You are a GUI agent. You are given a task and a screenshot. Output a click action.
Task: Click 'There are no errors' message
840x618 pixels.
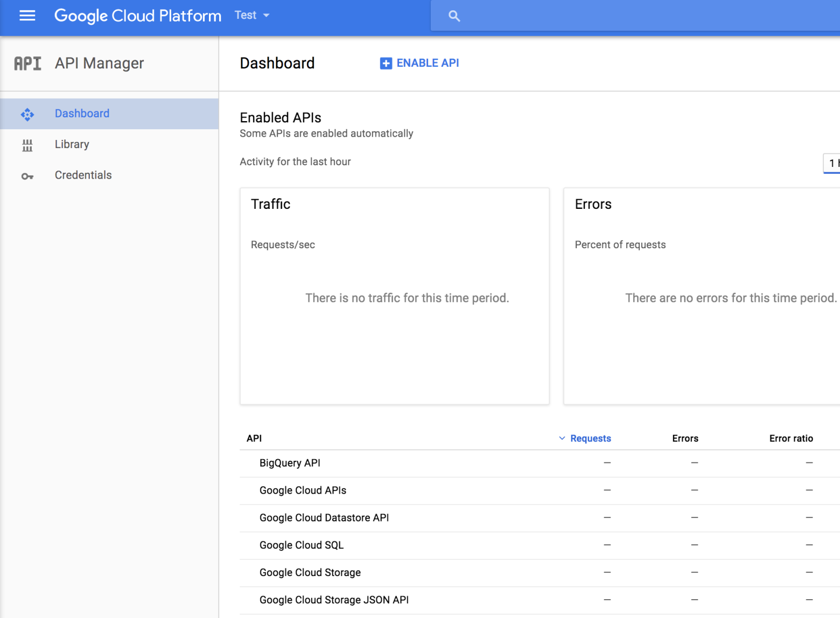point(731,298)
